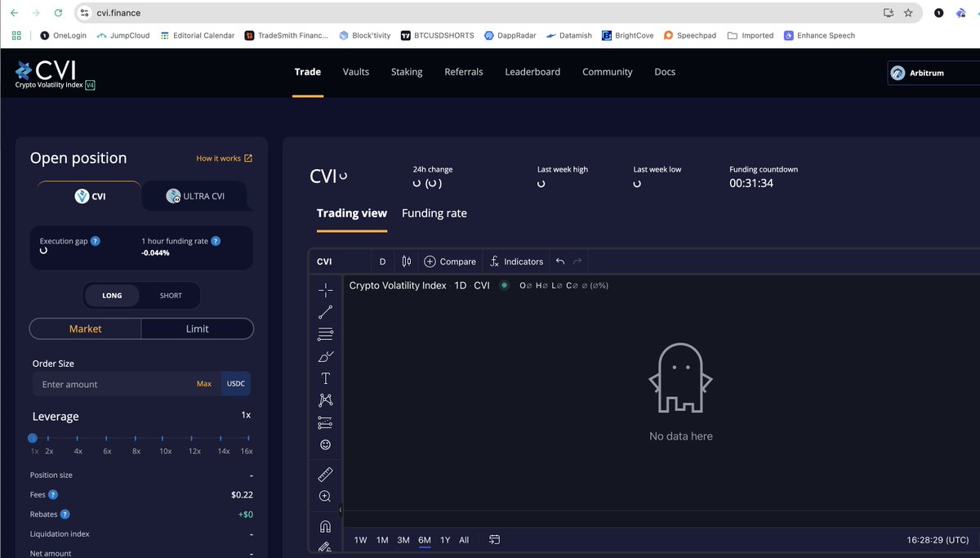The image size is (980, 558).
Task: Click the go-to-date icon
Action: tap(494, 540)
